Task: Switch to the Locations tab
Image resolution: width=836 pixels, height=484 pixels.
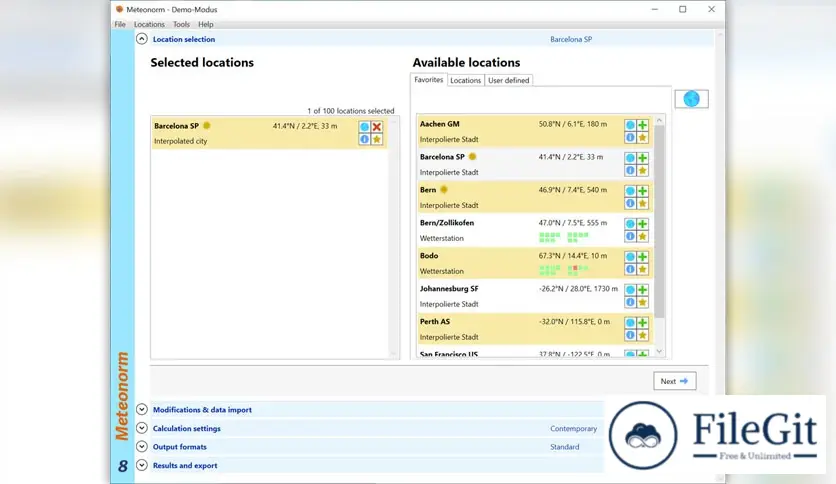Action: pyautogui.click(x=465, y=80)
